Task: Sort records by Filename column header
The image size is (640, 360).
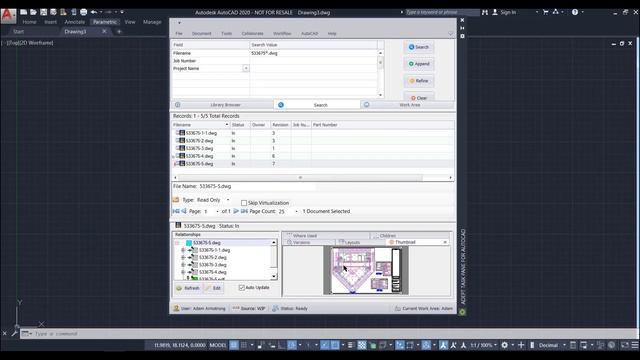Action: pos(200,125)
